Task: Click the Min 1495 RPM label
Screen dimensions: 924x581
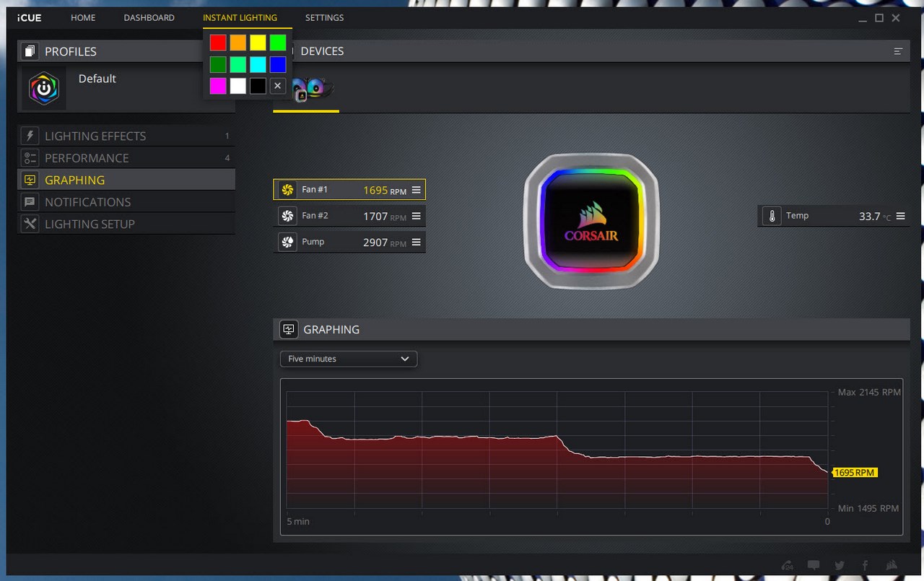Action: point(868,508)
